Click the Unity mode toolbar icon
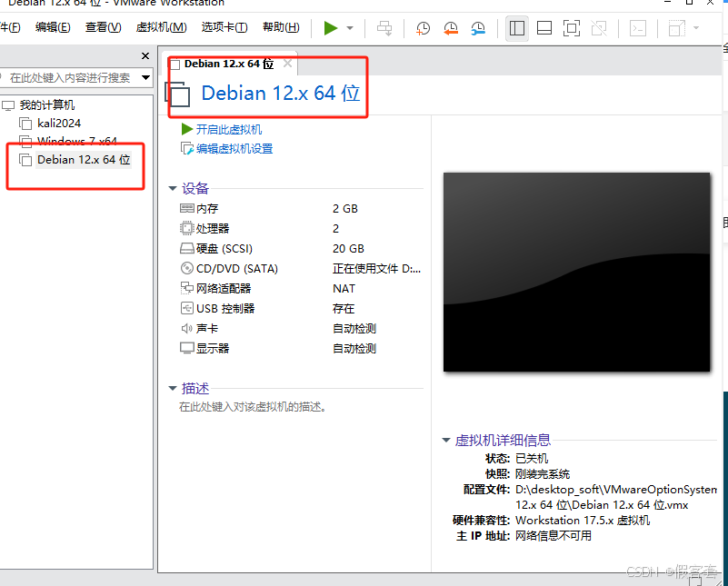 click(599, 28)
